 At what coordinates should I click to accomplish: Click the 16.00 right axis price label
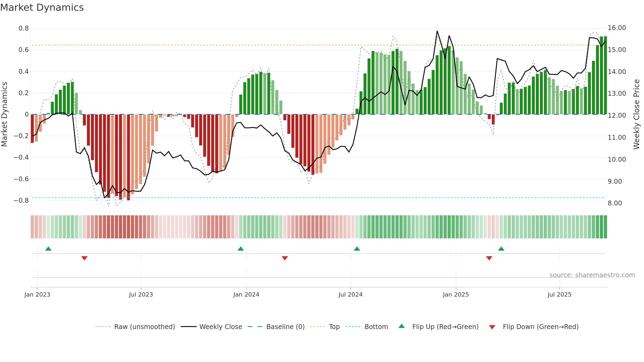tap(617, 28)
